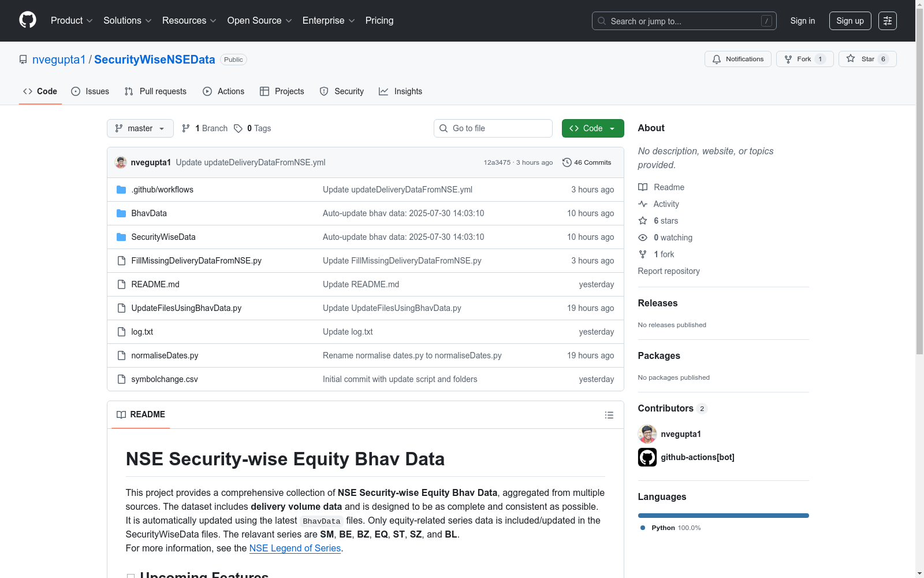Click file icon beside README.md
The width and height of the screenshot is (924, 578).
[121, 284]
